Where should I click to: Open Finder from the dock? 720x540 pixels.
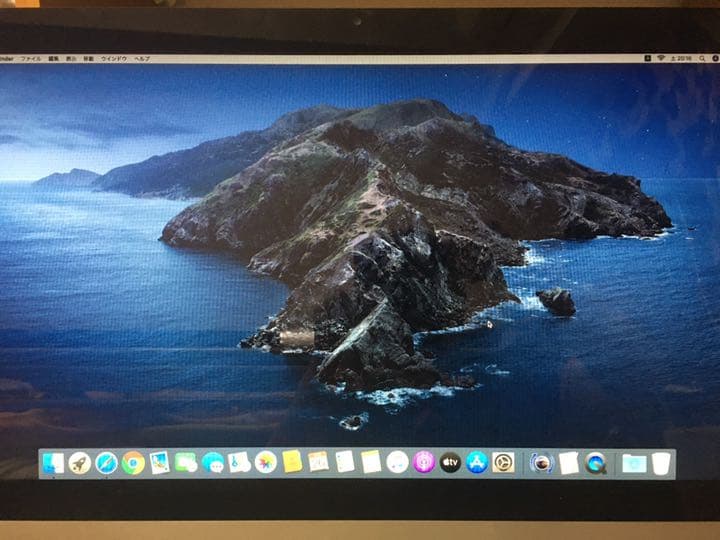(x=53, y=463)
